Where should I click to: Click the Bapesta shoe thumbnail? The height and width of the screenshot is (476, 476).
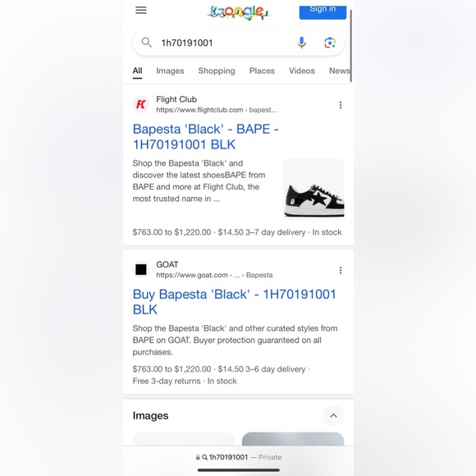(314, 189)
